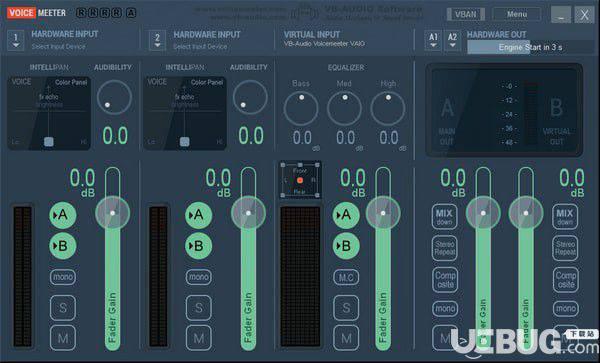Screen dimensions: 600x363
Task: Open A1 hardware output device dropdown
Action: (x=433, y=41)
